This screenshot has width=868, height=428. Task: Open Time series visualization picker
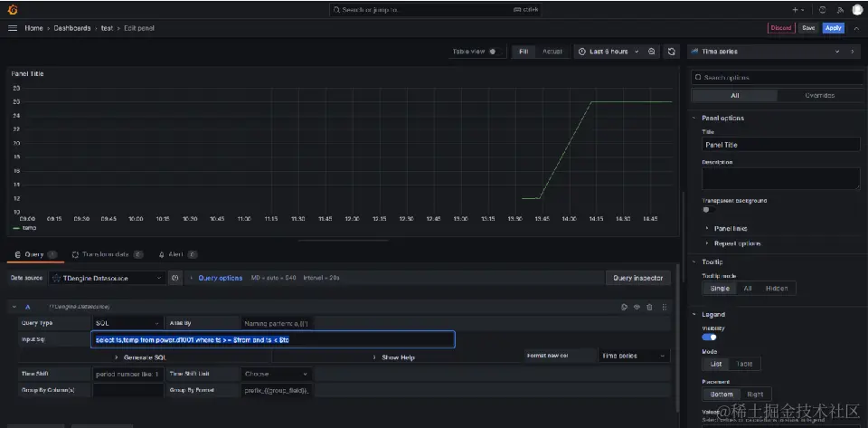766,52
